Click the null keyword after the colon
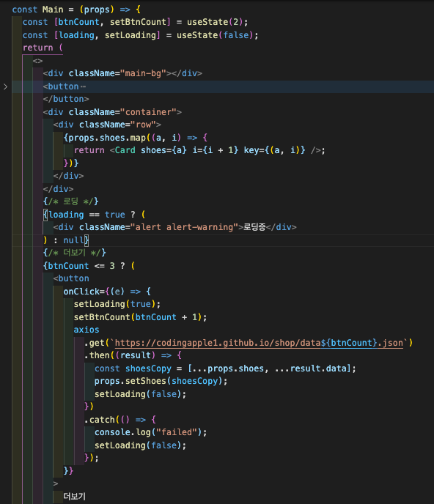The height and width of the screenshot is (504, 434). pos(73,240)
